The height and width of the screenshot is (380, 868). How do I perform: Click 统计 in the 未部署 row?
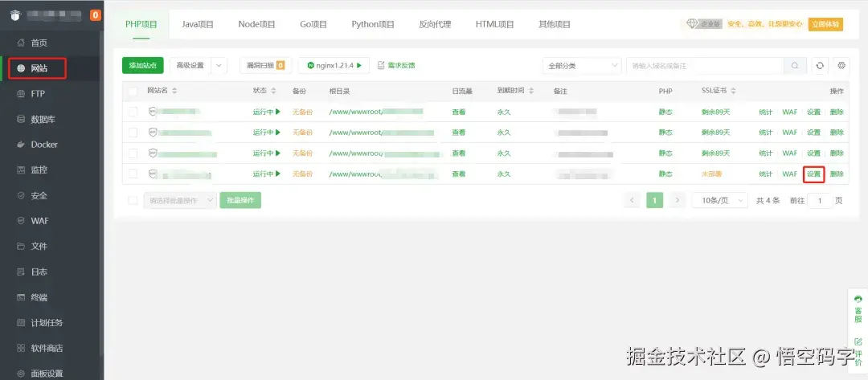tap(766, 174)
